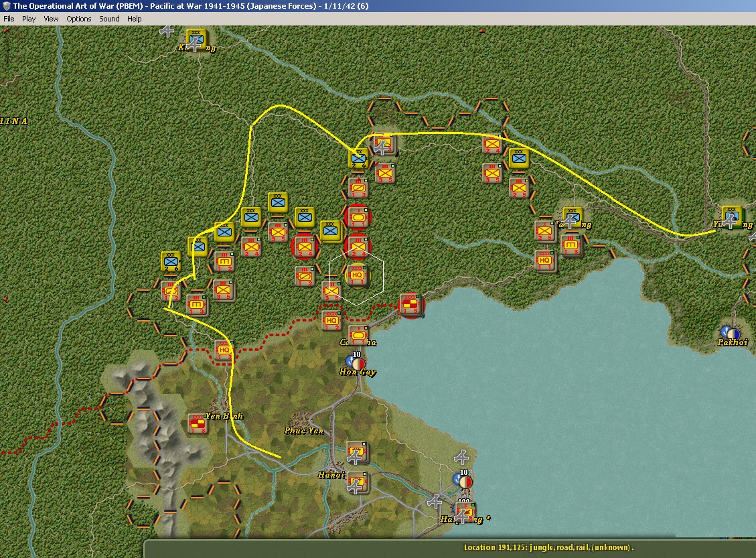Select eastern HQ 1-1 counter near the coast
756x558 pixels.
[x=545, y=261]
